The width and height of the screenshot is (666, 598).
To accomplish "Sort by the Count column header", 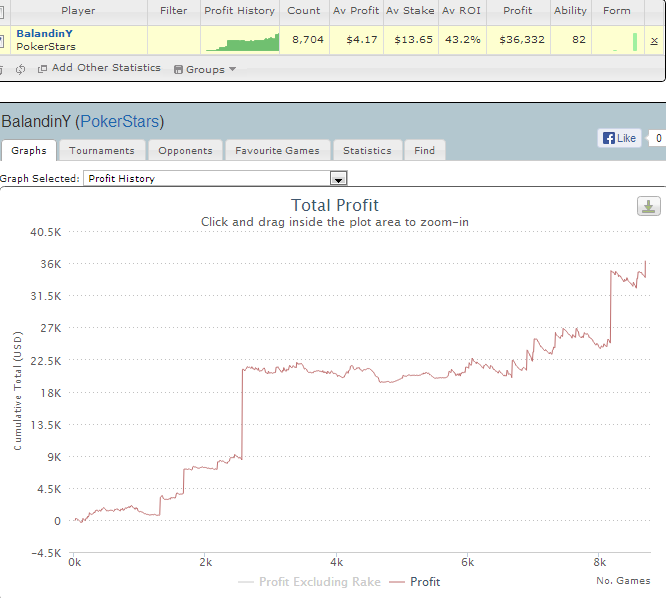I will pos(304,11).
